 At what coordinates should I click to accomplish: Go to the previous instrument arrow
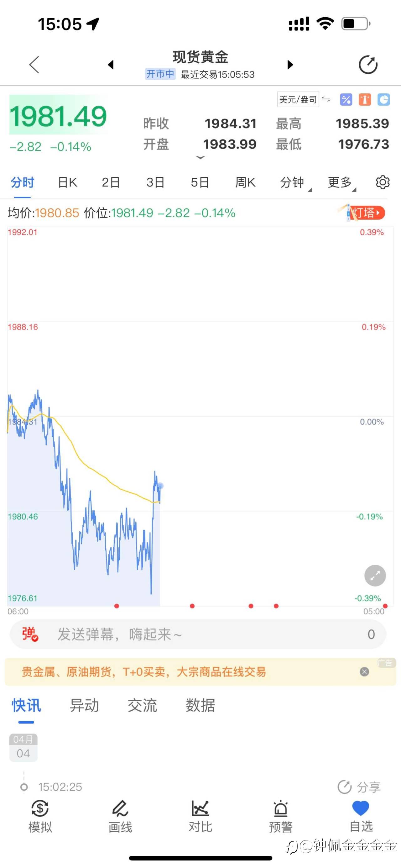pyautogui.click(x=111, y=64)
